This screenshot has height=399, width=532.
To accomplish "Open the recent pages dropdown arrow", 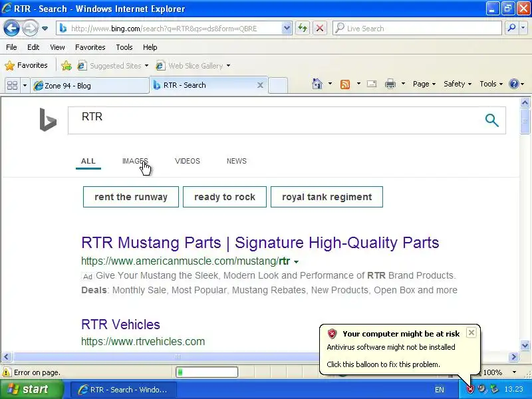I will tap(45, 29).
